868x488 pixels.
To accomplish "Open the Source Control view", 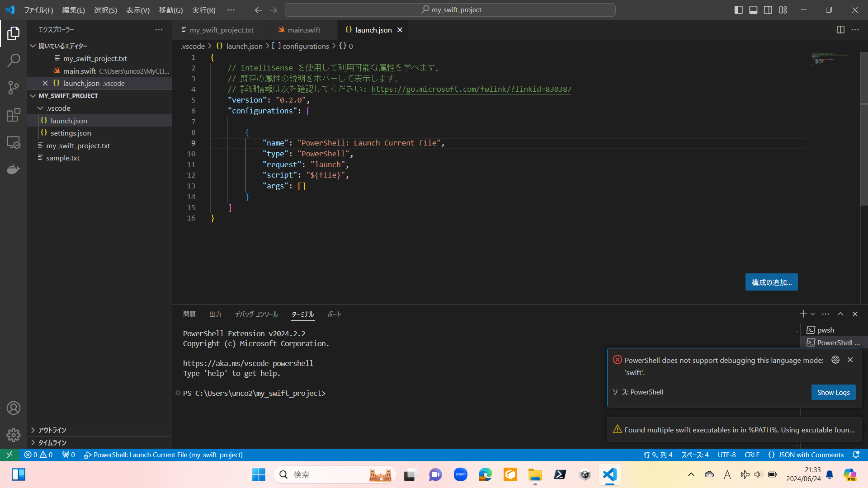I will point(14,87).
